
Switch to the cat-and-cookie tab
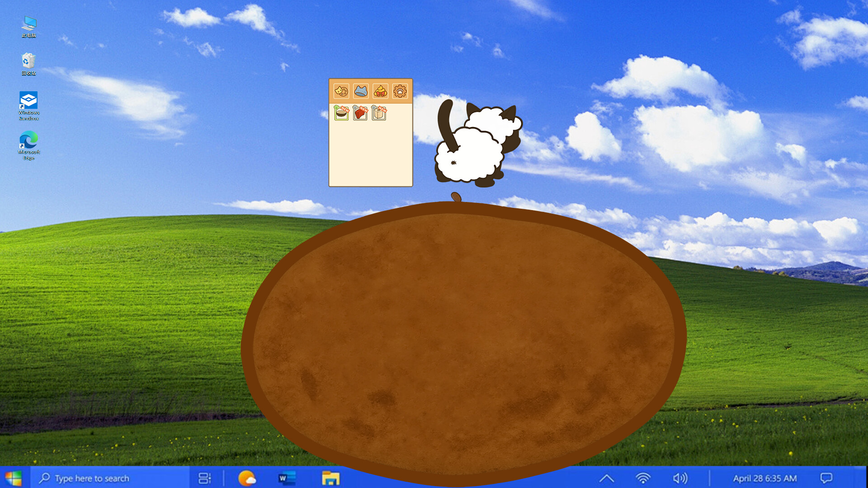click(x=341, y=91)
